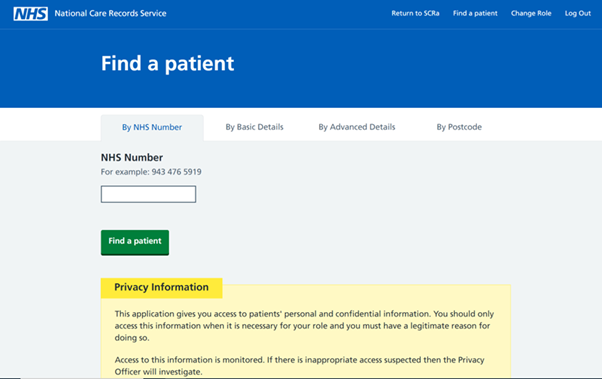This screenshot has height=379, width=602.
Task: Click the large Find a patient page heading
Action: (167, 63)
